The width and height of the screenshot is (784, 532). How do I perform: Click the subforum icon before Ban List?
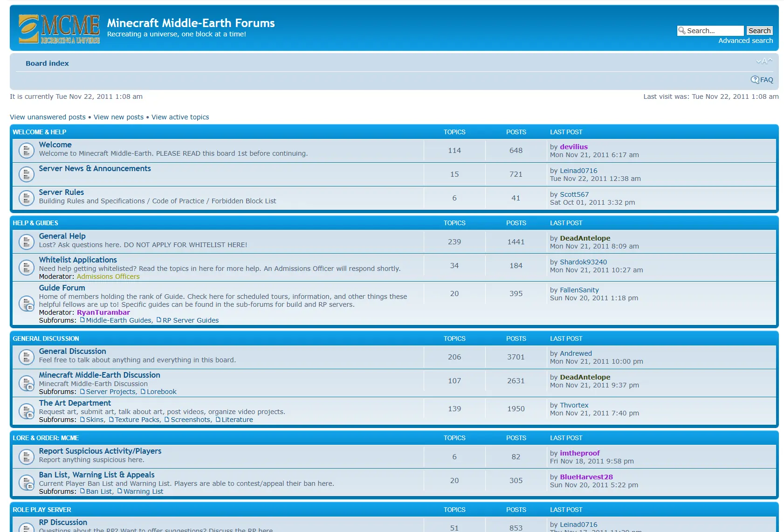(83, 491)
